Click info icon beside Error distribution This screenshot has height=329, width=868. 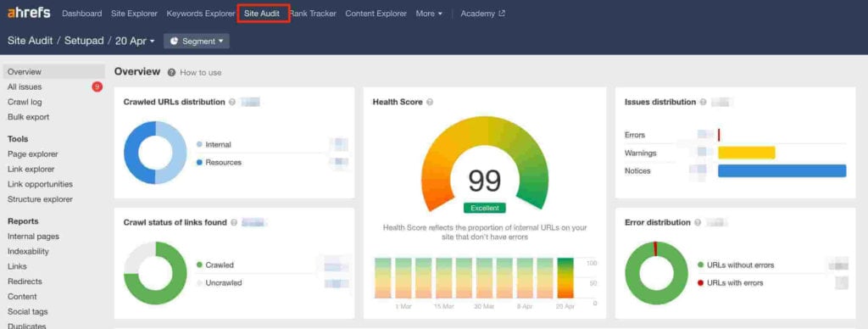pos(698,223)
